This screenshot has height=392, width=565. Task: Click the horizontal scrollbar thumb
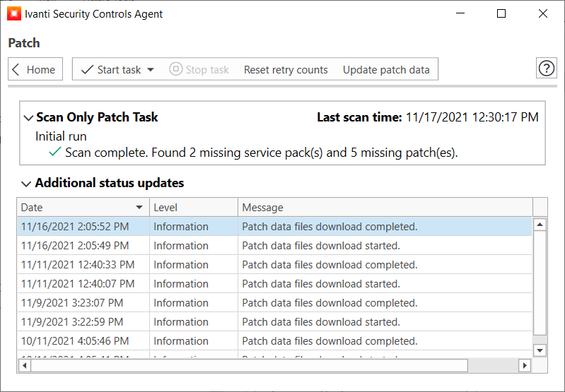[250, 365]
